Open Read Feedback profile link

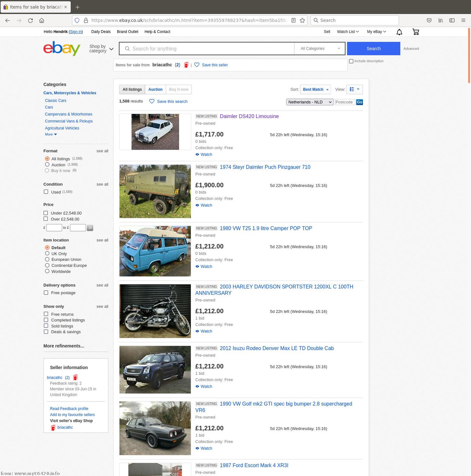69,409
